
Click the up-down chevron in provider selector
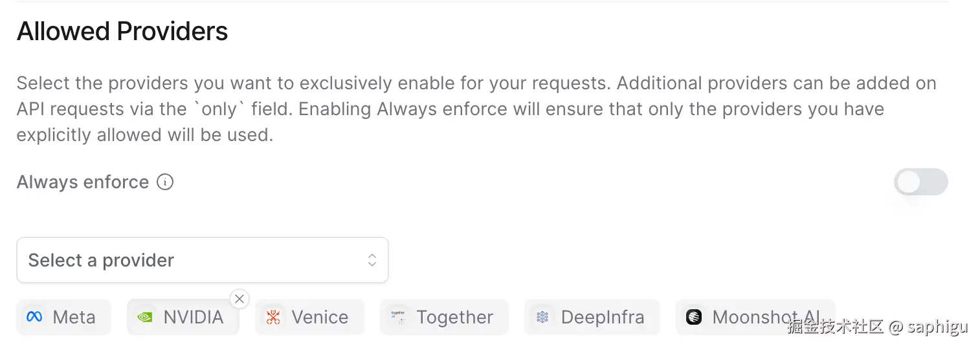point(372,260)
